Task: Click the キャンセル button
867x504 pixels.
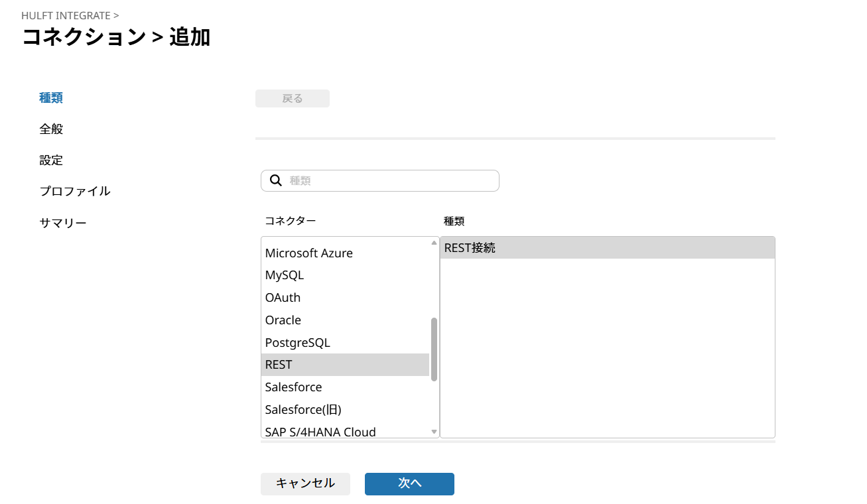Action: (305, 483)
